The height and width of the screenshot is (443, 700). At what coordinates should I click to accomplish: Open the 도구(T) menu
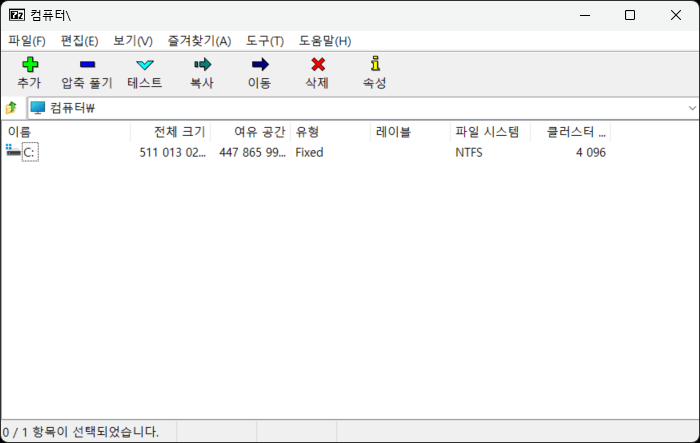click(265, 41)
